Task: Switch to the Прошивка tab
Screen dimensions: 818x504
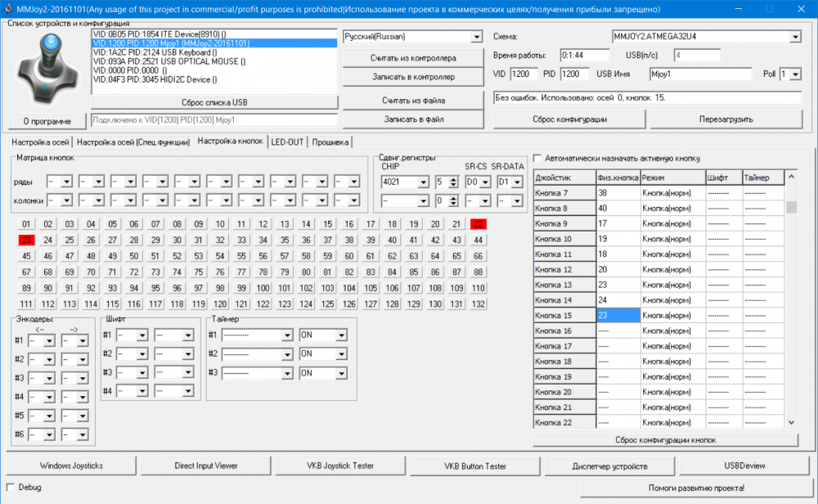Action: click(x=330, y=142)
